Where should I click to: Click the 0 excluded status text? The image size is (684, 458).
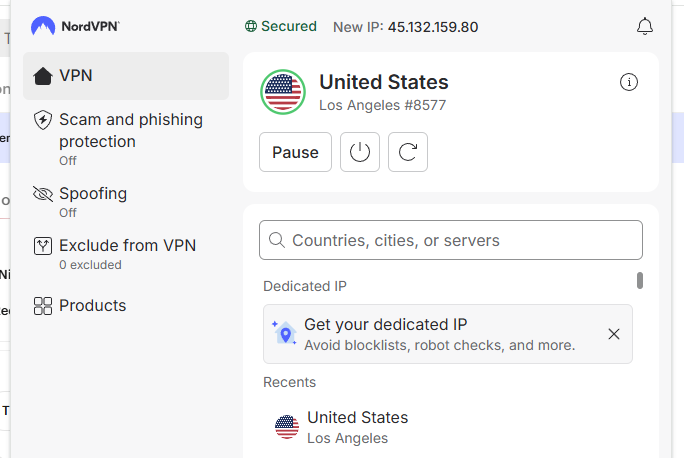pyautogui.click(x=90, y=265)
